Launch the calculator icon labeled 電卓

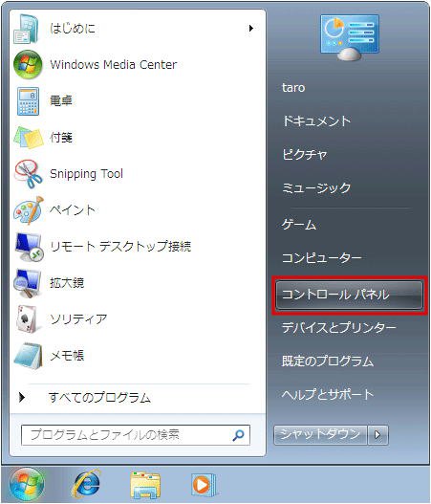[x=28, y=101]
